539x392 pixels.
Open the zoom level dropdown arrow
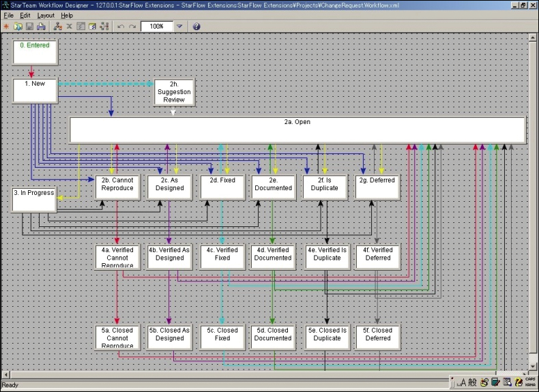[x=179, y=26]
